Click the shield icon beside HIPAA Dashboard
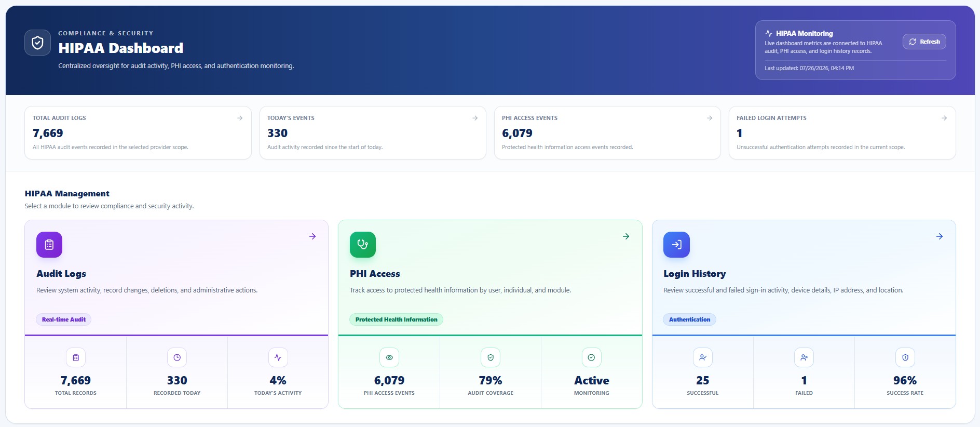980x427 pixels. [37, 43]
